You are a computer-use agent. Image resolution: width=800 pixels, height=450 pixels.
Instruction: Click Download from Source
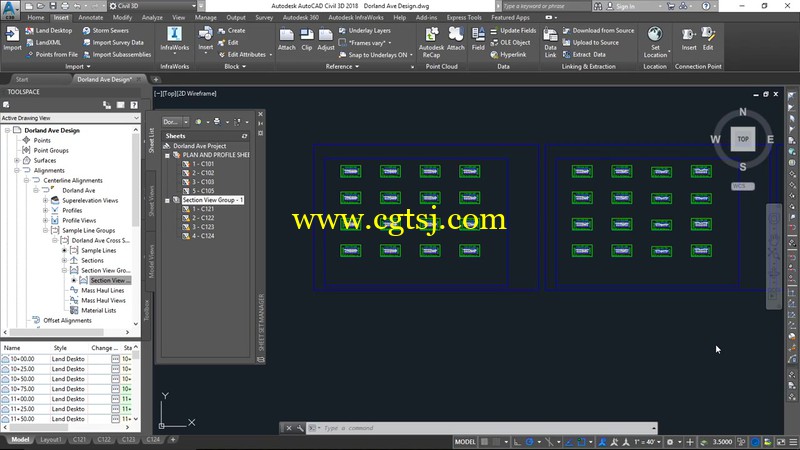point(598,31)
